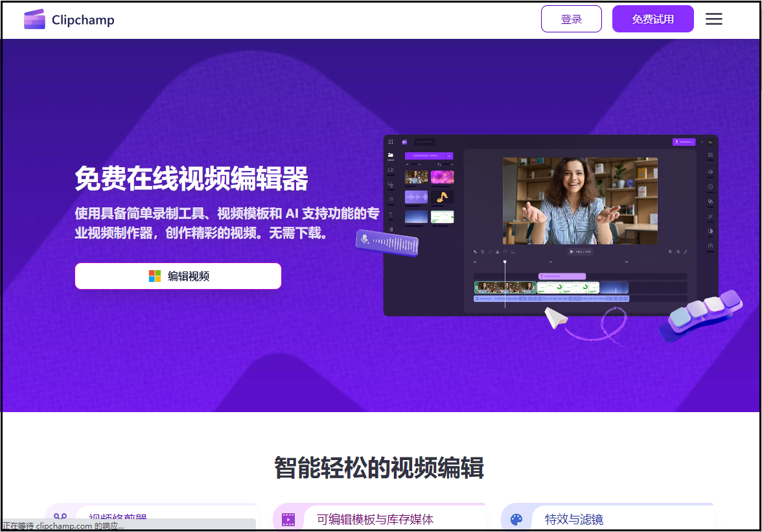The width and height of the screenshot is (762, 532).
Task: Click the 免费试用 free trial button
Action: (652, 19)
